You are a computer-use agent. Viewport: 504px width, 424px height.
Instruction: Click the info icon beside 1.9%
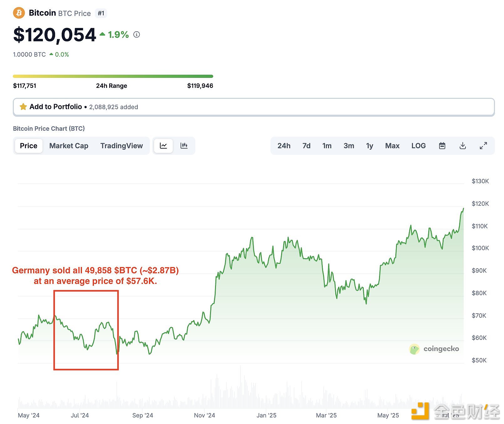[136, 34]
